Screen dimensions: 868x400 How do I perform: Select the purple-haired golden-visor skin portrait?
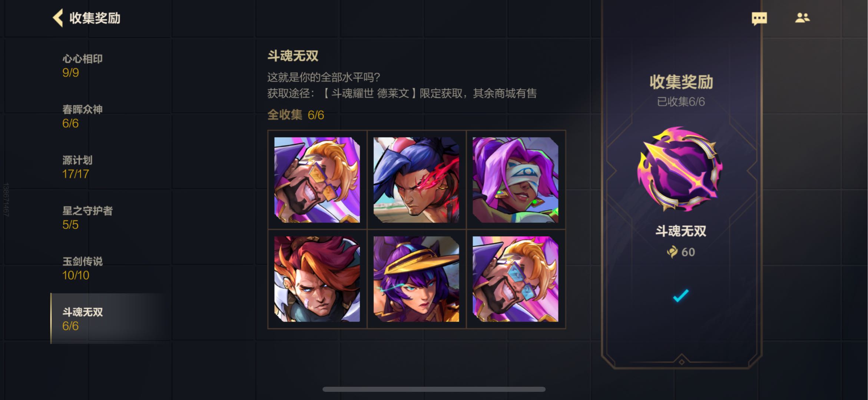coord(416,279)
